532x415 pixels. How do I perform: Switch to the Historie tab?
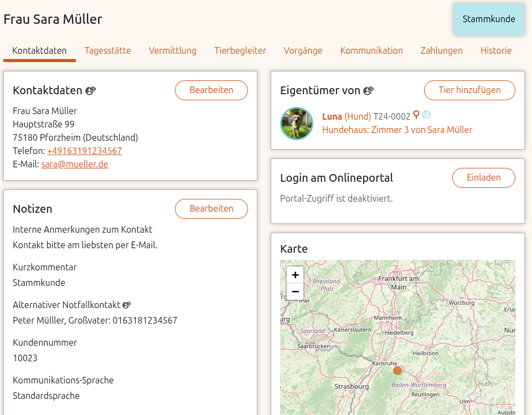pyautogui.click(x=496, y=50)
